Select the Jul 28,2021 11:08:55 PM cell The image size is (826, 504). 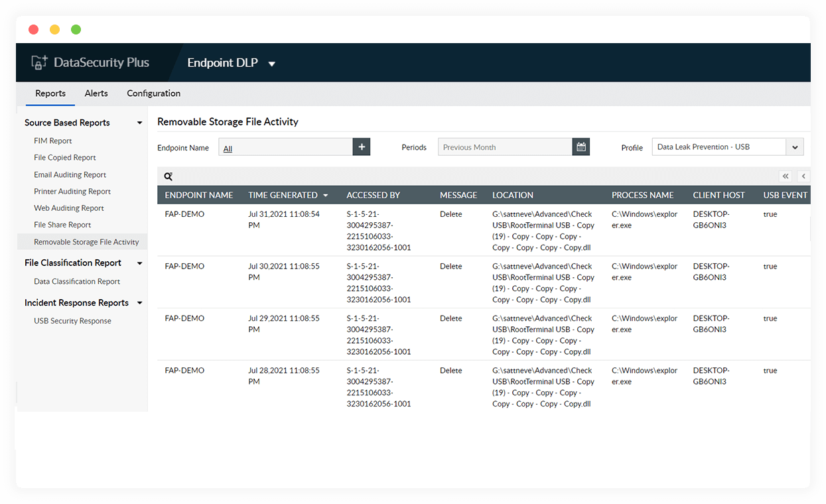[284, 376]
